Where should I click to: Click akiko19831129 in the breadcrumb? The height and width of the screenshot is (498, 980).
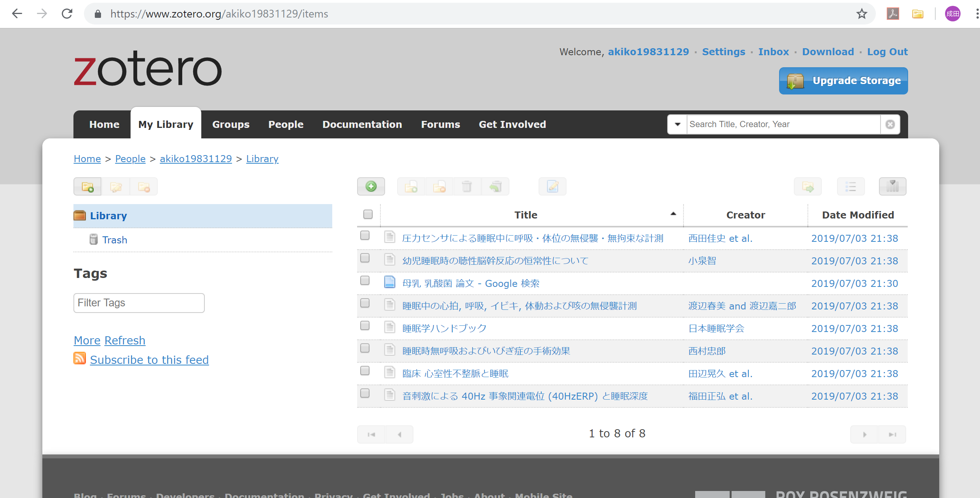pyautogui.click(x=195, y=159)
